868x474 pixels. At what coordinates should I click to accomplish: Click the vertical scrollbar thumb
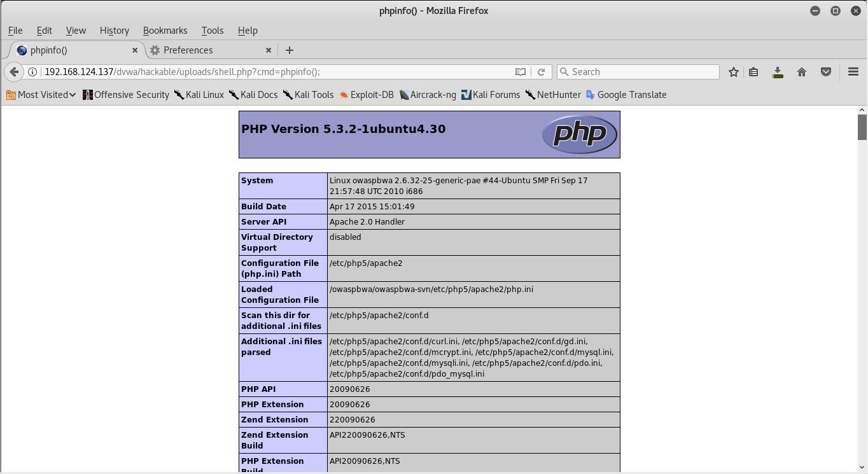862,127
